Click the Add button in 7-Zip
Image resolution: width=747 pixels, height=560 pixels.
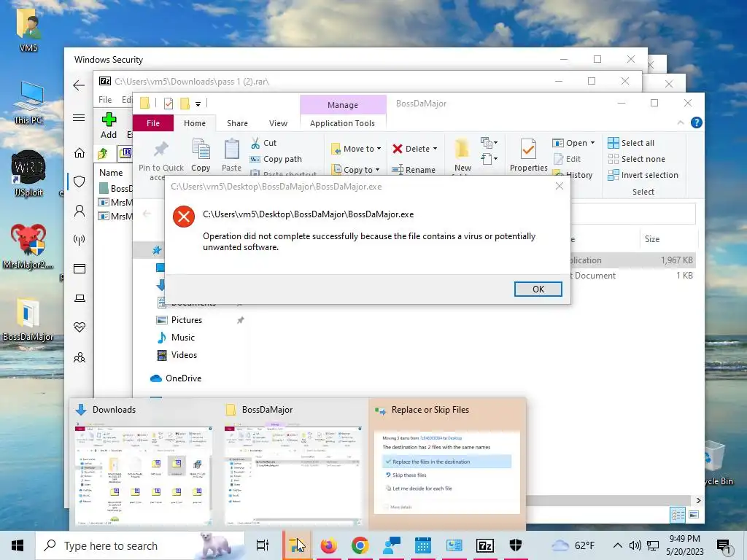[109, 125]
